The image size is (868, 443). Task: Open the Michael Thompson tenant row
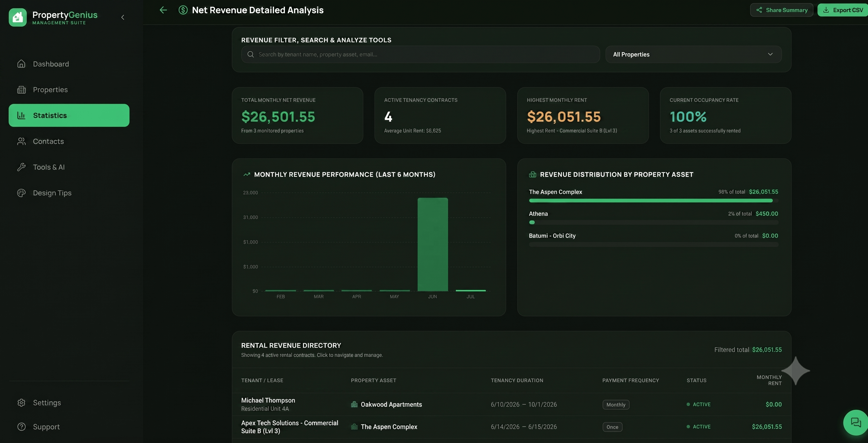(511, 404)
